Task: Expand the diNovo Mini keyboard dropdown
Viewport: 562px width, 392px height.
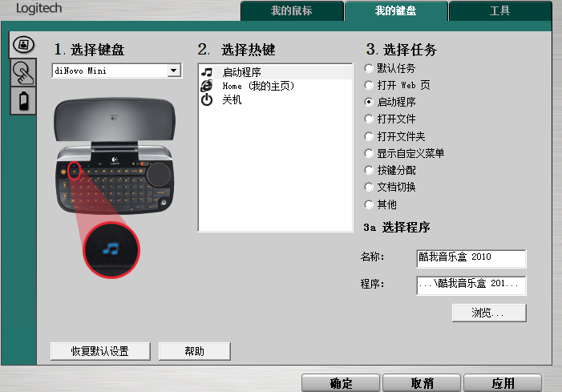Action: click(174, 71)
